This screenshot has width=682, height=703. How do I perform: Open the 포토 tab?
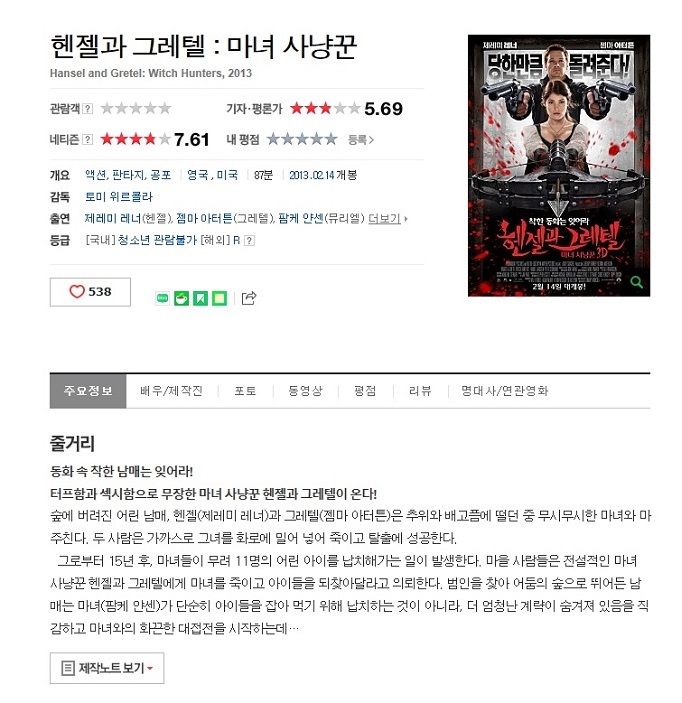click(245, 391)
